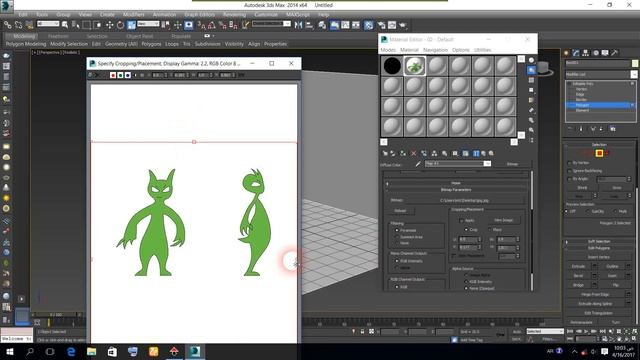Screen dimensions: 640x360
Task: Open Microsoft Edge from the taskbar
Action: tap(71, 351)
